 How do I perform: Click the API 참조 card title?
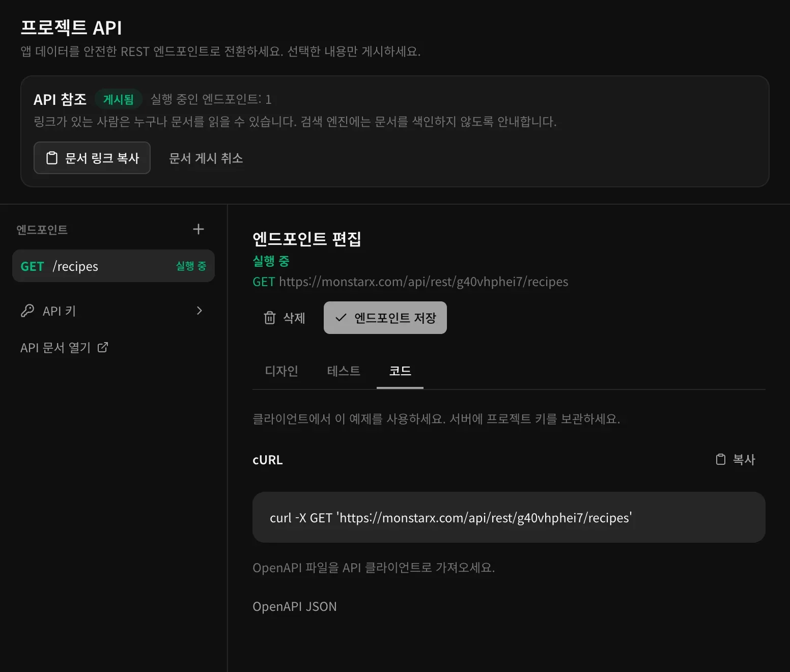point(60,99)
